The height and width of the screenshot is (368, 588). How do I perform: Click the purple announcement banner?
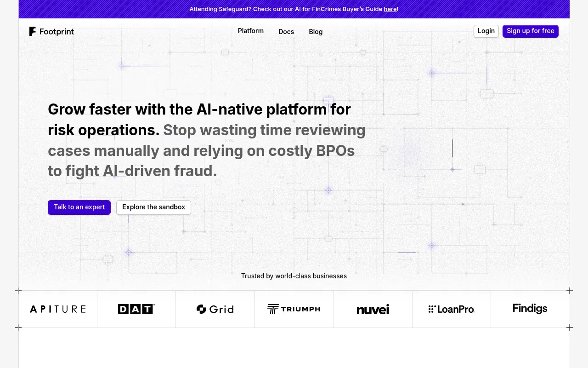click(x=294, y=9)
